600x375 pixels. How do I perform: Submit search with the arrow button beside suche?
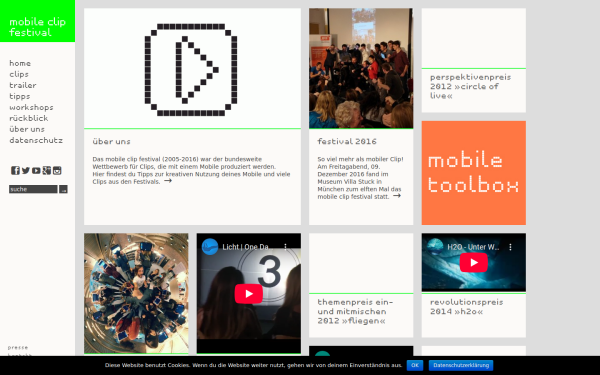pyautogui.click(x=63, y=189)
